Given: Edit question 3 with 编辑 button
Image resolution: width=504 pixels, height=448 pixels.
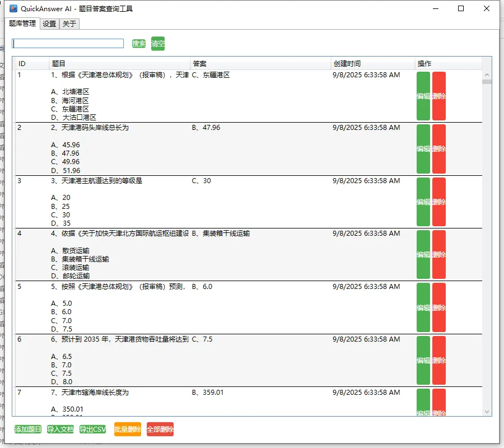Looking at the screenshot, I should click(423, 202).
